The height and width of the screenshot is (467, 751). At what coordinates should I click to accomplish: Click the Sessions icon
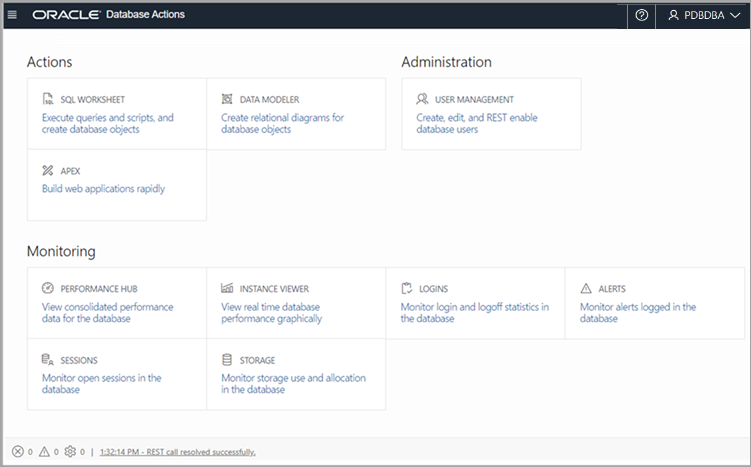47,360
